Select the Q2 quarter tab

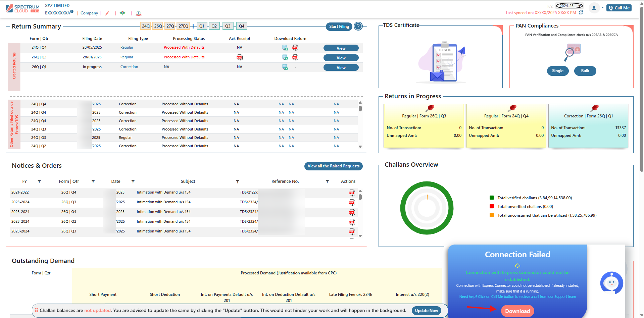[214, 26]
